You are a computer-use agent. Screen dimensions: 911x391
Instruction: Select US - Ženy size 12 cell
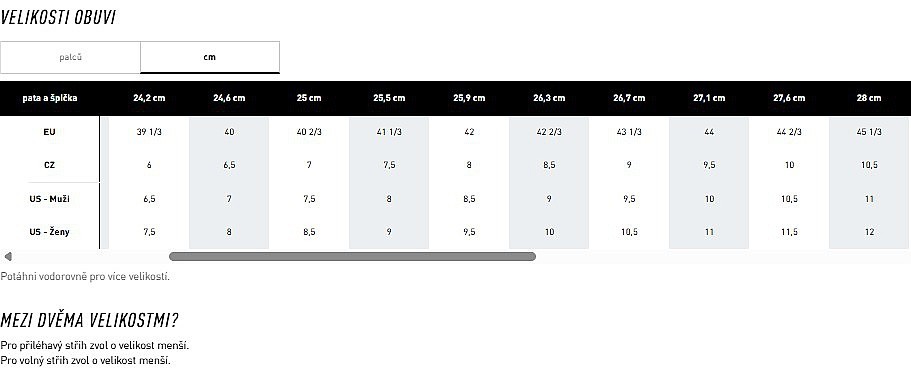point(869,232)
